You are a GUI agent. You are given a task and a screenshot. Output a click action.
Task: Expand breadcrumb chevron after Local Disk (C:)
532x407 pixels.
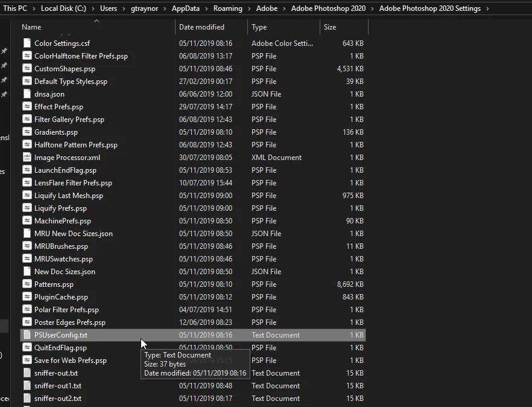(x=93, y=8)
